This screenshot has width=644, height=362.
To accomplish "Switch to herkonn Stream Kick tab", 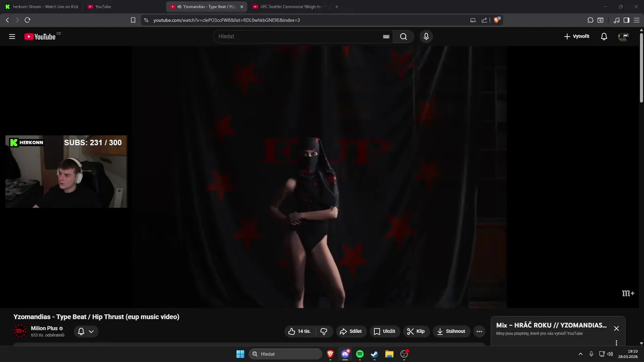I will [x=42, y=7].
